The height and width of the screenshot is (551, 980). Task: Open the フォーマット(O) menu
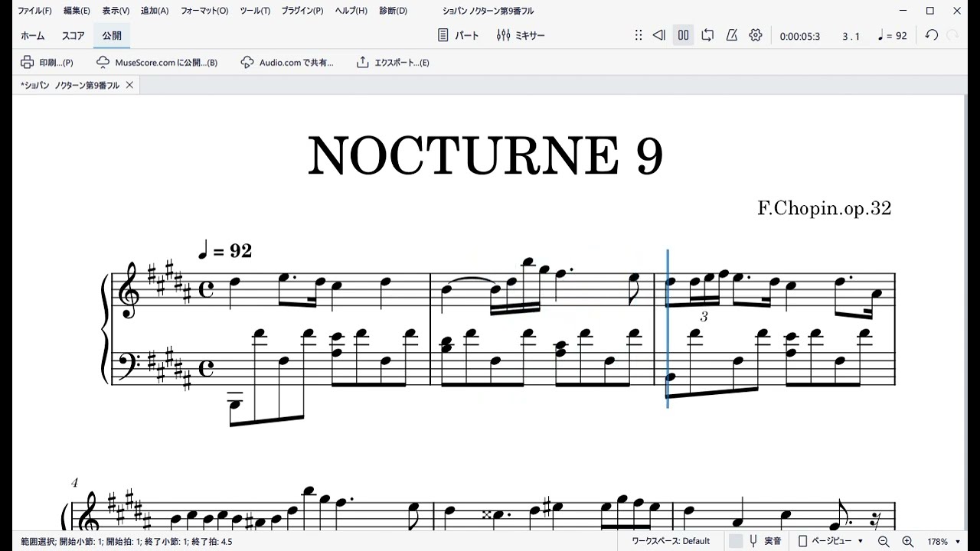point(204,11)
